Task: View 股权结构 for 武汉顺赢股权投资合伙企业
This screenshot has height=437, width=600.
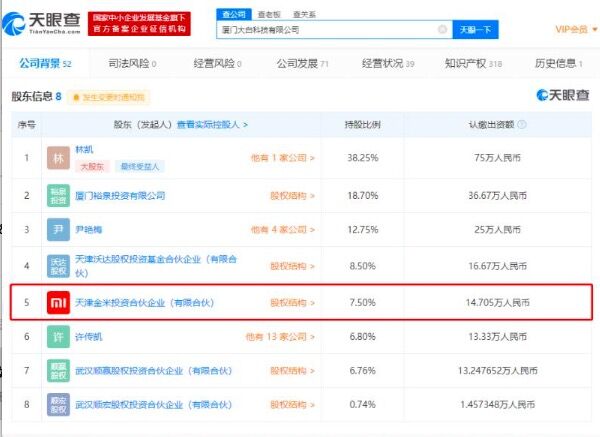Action: (x=292, y=370)
